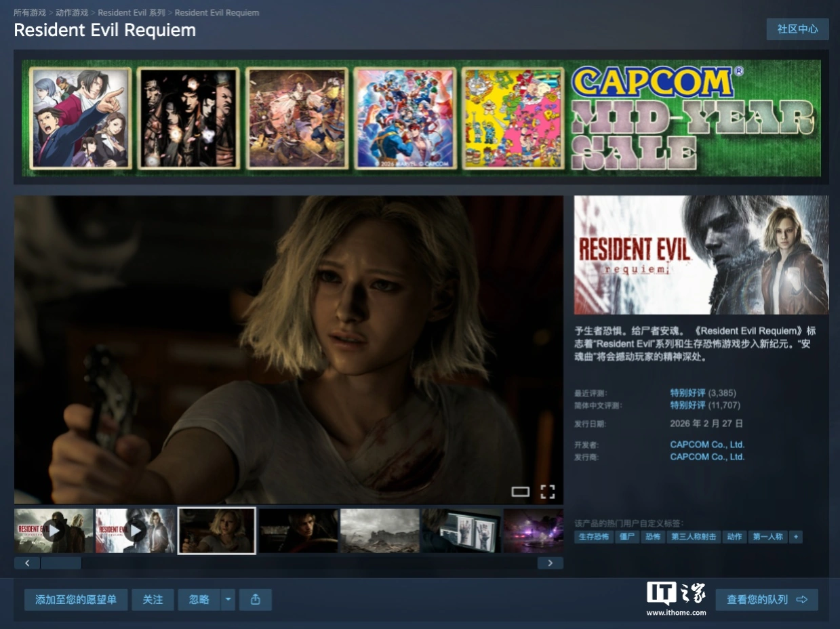This screenshot has height=629, width=840.
Task: Open developer CAPCOM Co., Ltd. link
Action: pos(707,445)
